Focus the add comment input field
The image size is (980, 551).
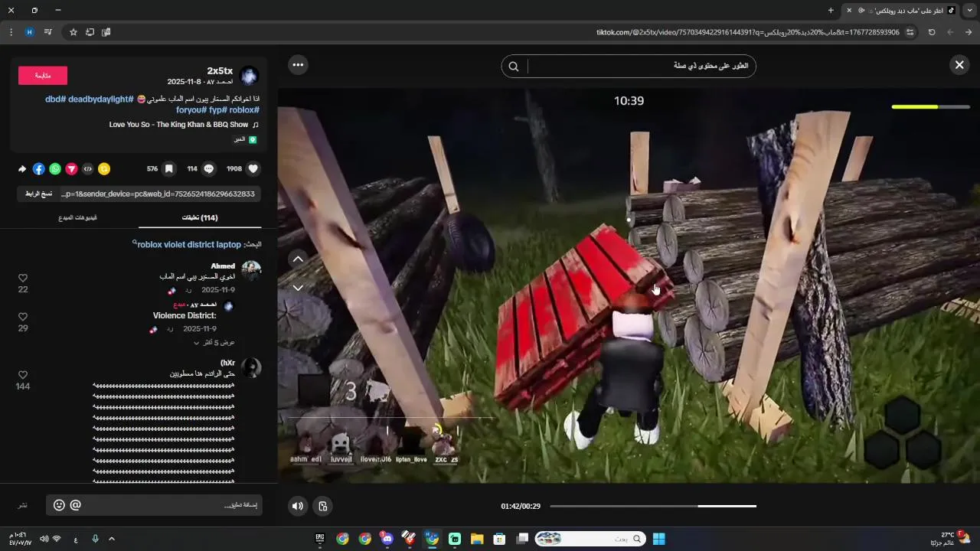pos(154,505)
